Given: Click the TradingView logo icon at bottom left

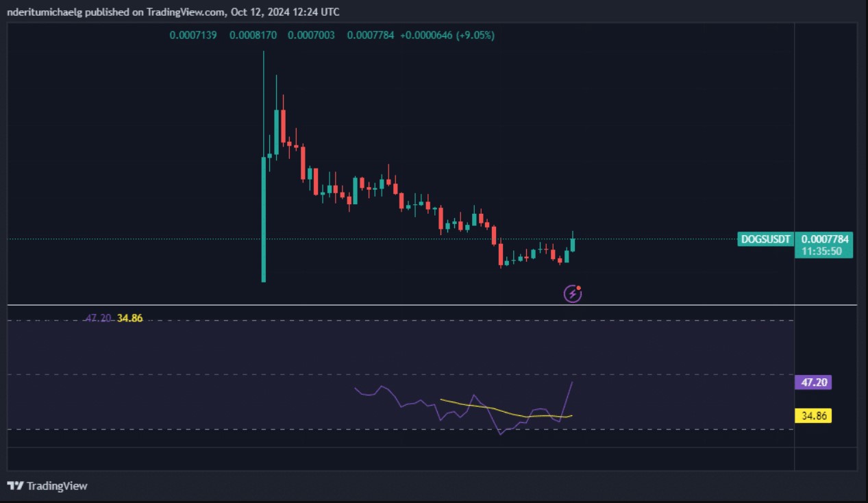Looking at the screenshot, I should tap(14, 486).
